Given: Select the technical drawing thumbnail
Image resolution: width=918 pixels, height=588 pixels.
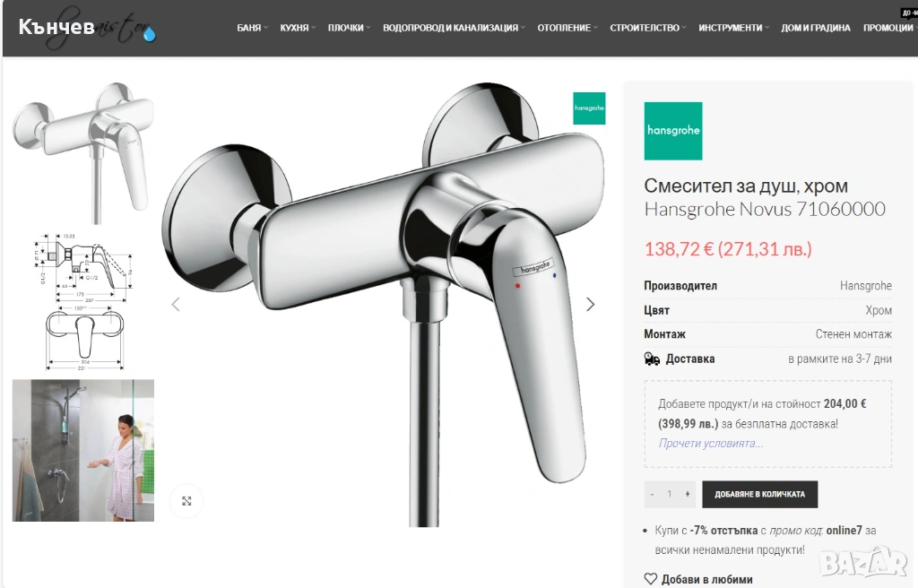Looking at the screenshot, I should click(x=83, y=301).
